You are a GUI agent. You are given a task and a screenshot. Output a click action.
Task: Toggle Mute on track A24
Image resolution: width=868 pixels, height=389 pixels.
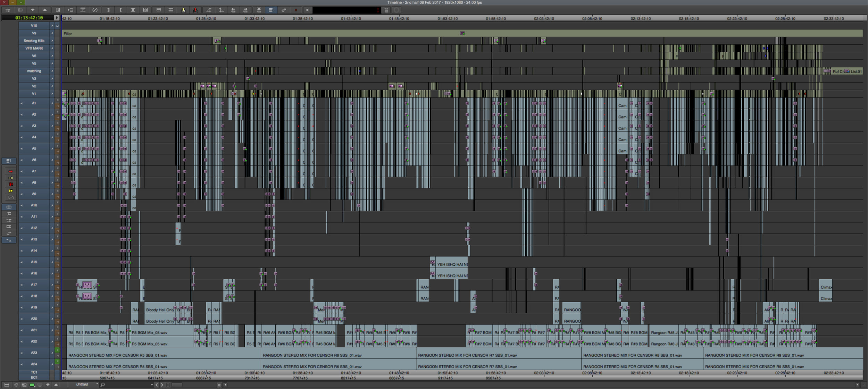click(58, 367)
